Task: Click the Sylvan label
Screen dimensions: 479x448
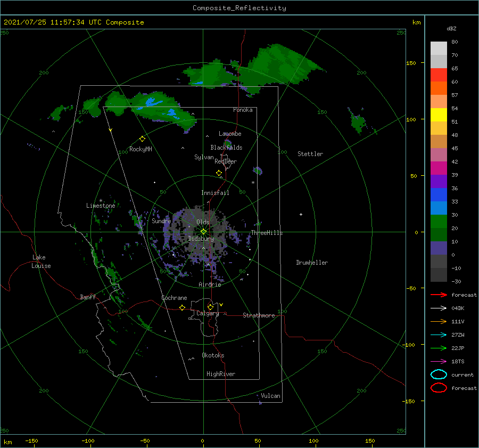Action: pos(204,157)
